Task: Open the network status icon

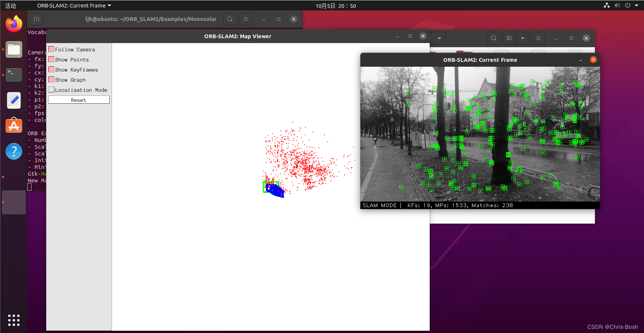Action: pos(607,5)
